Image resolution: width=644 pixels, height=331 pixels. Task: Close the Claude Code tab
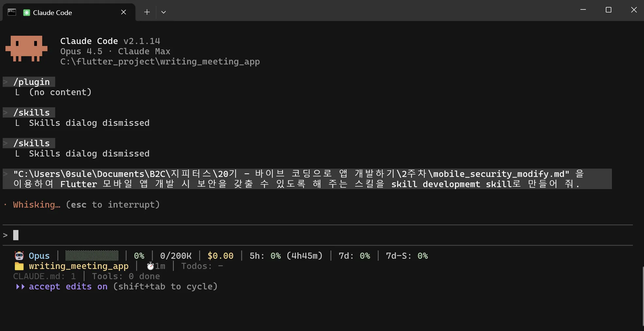pos(123,12)
